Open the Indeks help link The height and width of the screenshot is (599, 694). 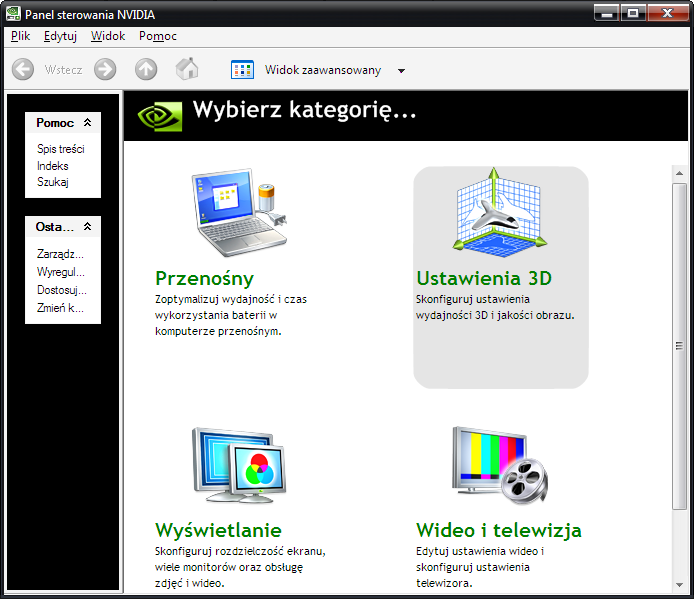[x=53, y=166]
